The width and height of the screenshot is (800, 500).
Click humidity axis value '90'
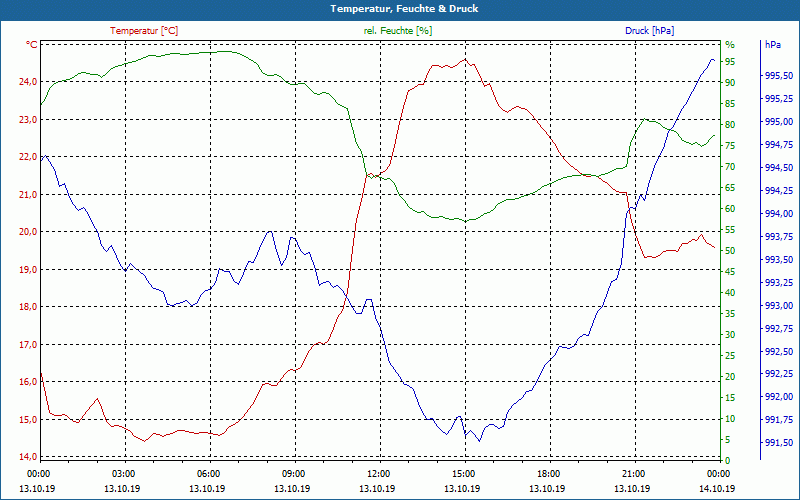click(730, 83)
